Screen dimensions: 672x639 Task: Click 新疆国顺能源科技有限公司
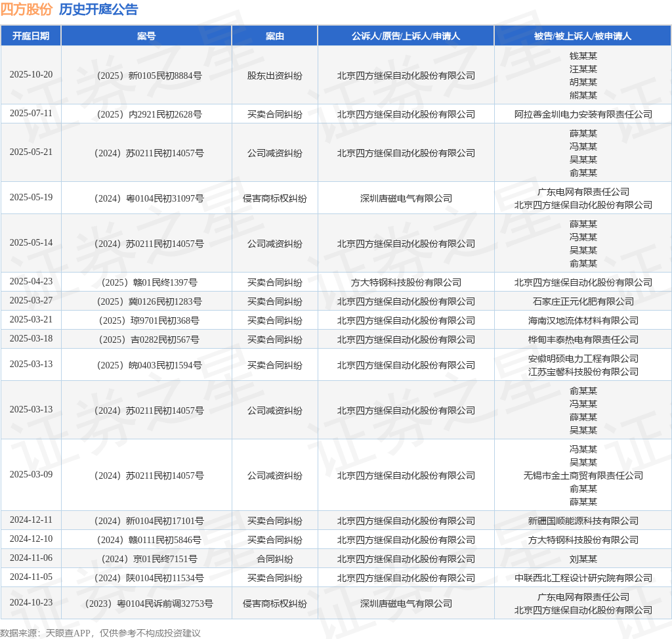coord(583,521)
